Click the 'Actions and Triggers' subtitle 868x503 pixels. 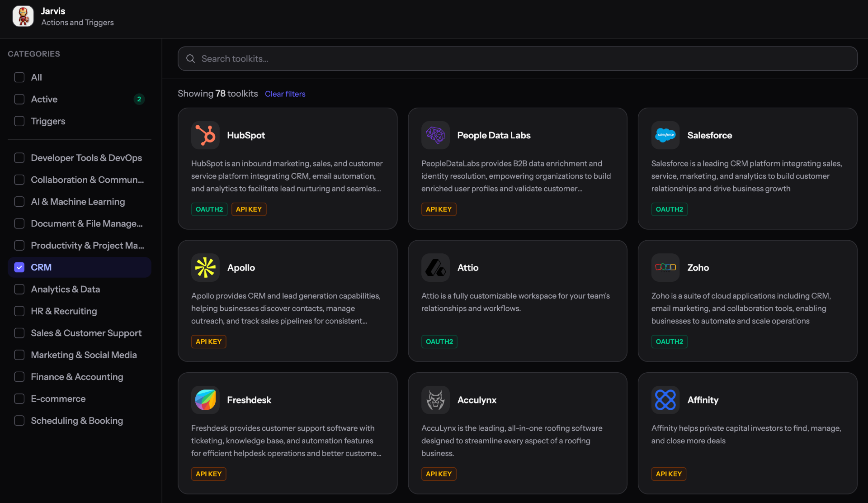77,22
